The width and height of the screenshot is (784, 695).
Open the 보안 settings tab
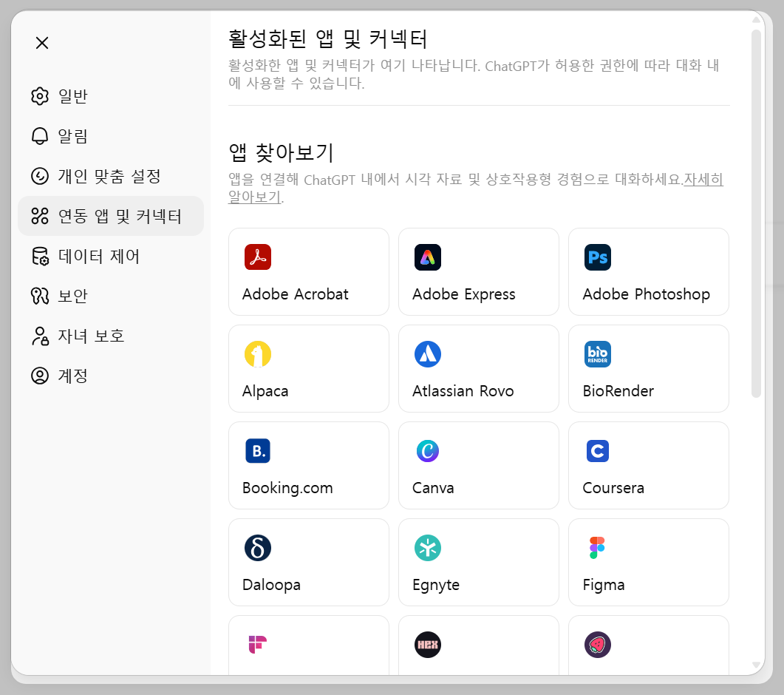tap(111, 296)
